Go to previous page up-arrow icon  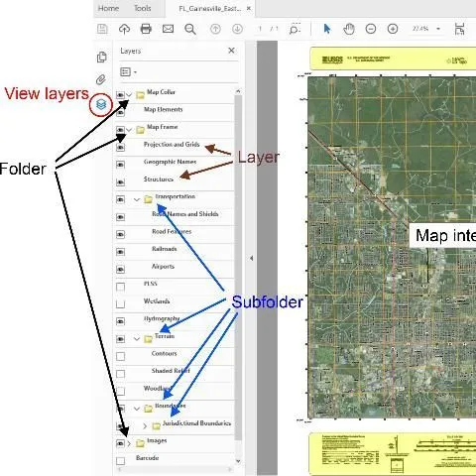(x=215, y=29)
